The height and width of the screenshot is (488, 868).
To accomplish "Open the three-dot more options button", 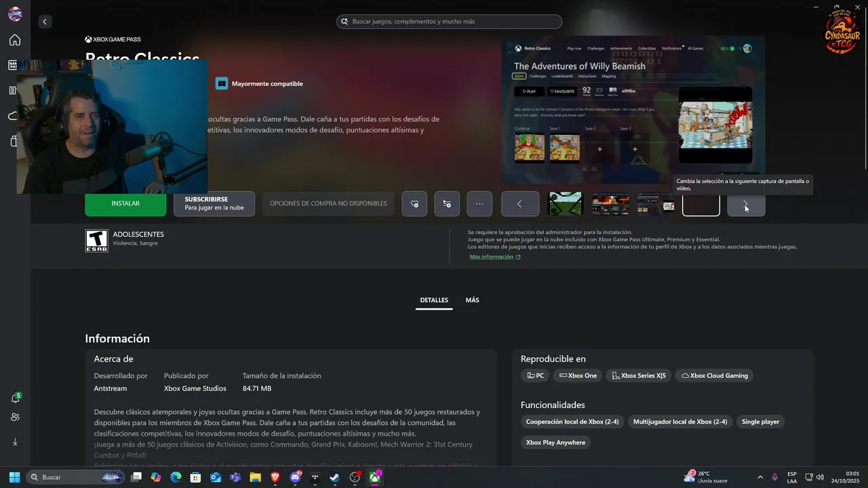I will 479,203.
